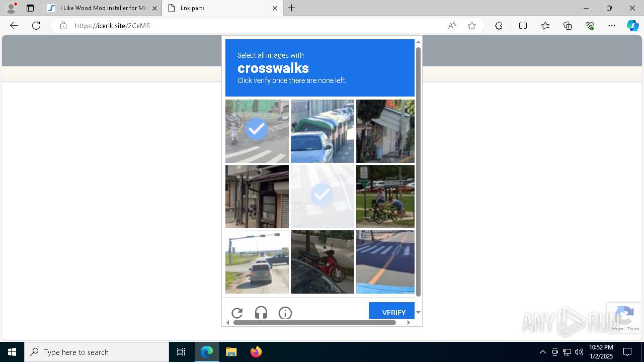View site information lock icon
The width and height of the screenshot is (644, 362).
click(x=63, y=26)
